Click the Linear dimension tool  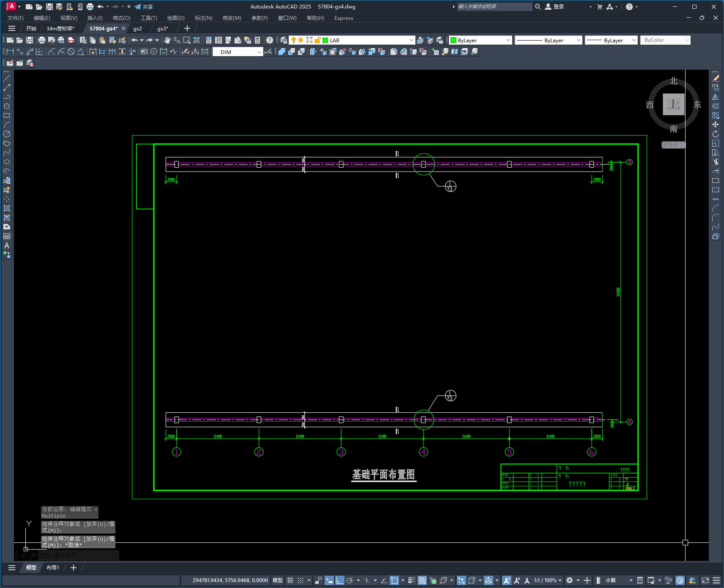click(10, 52)
